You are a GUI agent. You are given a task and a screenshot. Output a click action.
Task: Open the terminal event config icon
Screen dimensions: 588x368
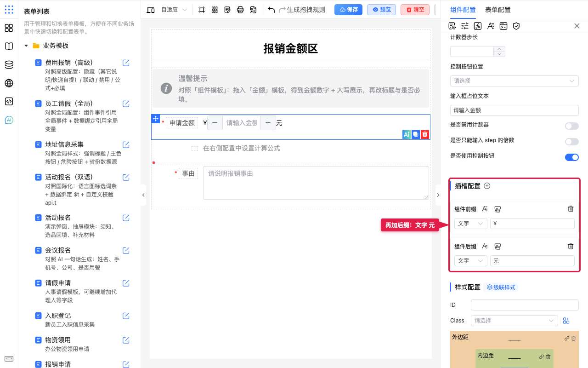pyautogui.click(x=503, y=26)
